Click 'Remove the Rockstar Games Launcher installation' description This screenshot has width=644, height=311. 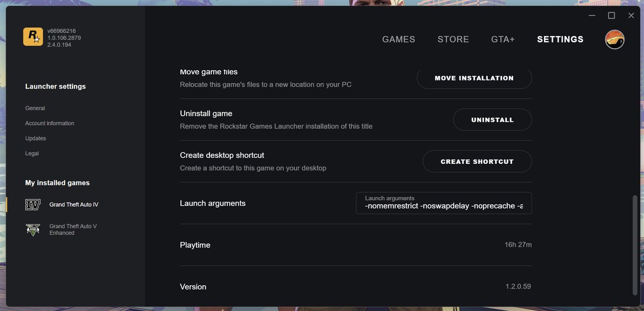coord(276,126)
